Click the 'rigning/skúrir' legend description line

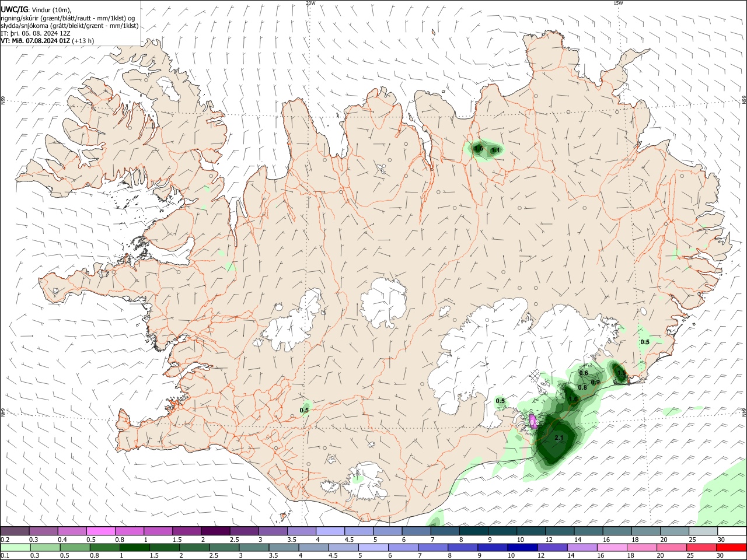[68, 17]
